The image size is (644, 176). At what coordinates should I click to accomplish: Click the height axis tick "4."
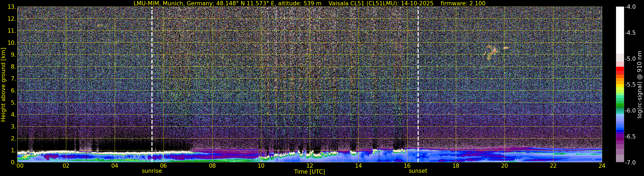13,114
